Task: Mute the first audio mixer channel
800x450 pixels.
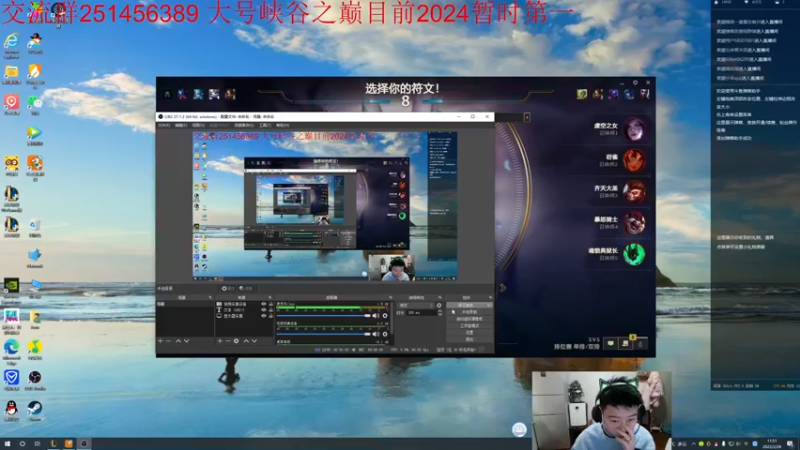Action: tap(376, 316)
